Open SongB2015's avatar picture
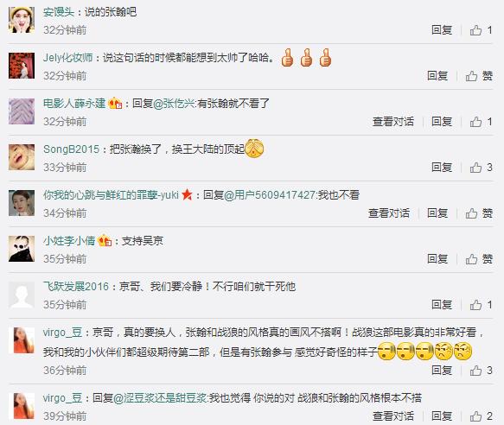This screenshot has height=425, width=504. tap(22, 157)
